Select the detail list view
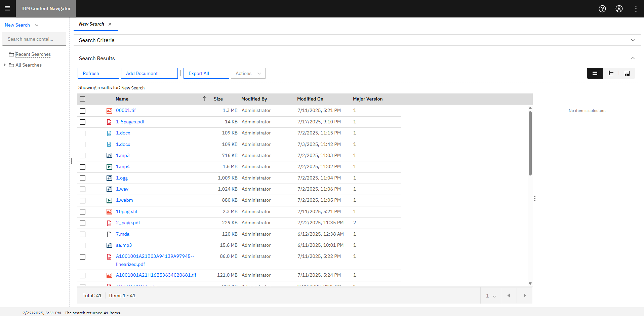Viewport: 644px width, 316px height. point(595,73)
